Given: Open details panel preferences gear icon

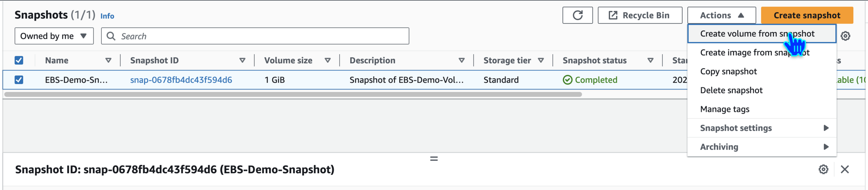Looking at the screenshot, I should pyautogui.click(x=823, y=170).
